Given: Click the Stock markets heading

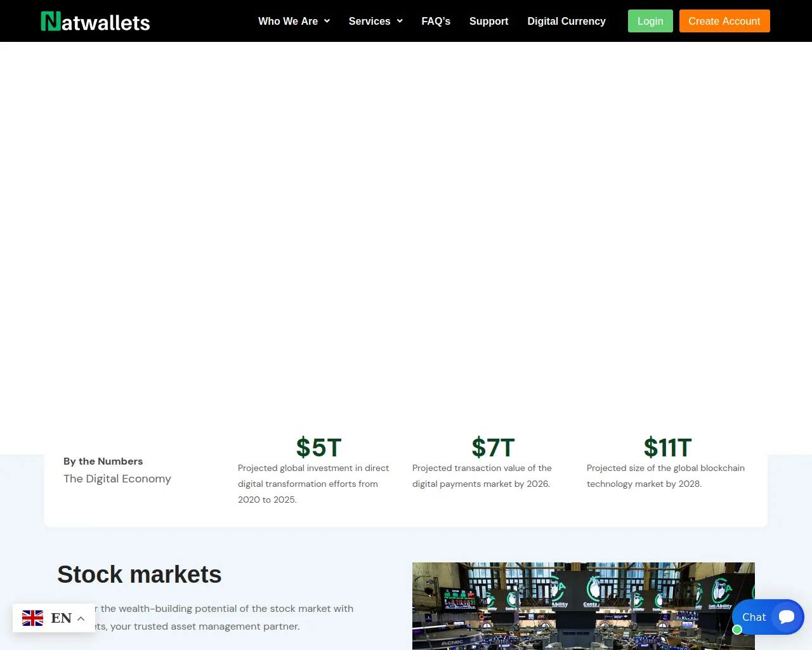Looking at the screenshot, I should tap(140, 574).
